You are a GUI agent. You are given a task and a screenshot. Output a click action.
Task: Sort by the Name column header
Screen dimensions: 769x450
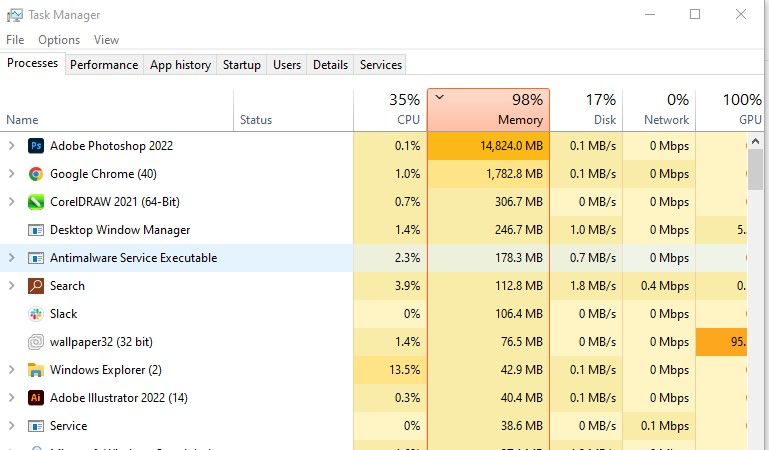[x=117, y=110]
